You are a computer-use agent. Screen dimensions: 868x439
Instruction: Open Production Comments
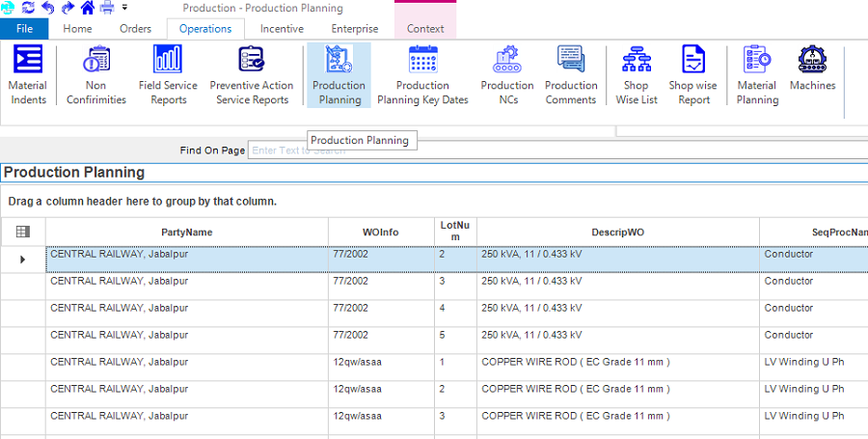tap(571, 75)
